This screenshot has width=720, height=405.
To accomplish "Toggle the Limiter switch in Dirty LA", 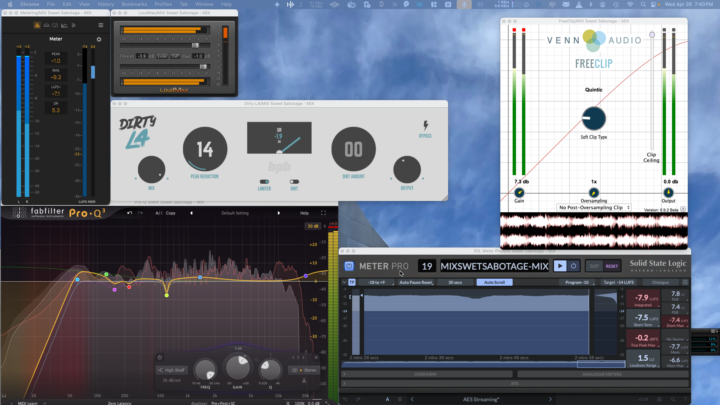I will pyautogui.click(x=264, y=182).
